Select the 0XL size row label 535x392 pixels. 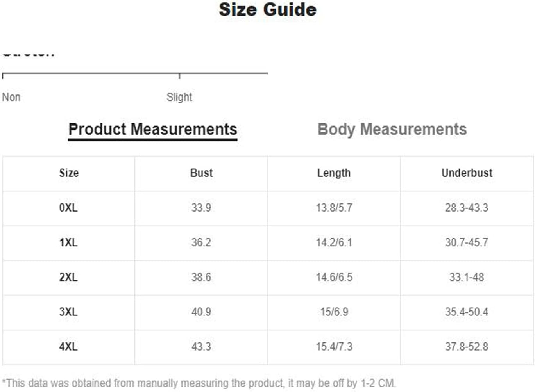coord(68,208)
